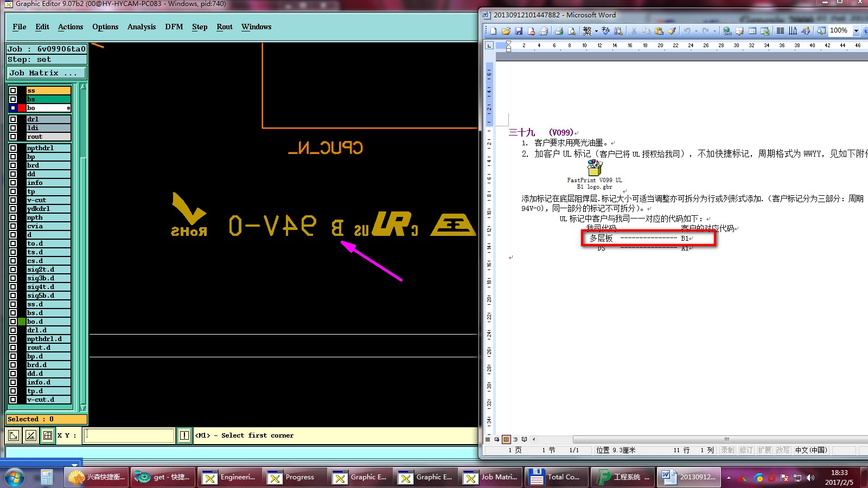Open the File menu in Graphic Editor
Image resolution: width=868 pixels, height=488 pixels.
coord(20,27)
